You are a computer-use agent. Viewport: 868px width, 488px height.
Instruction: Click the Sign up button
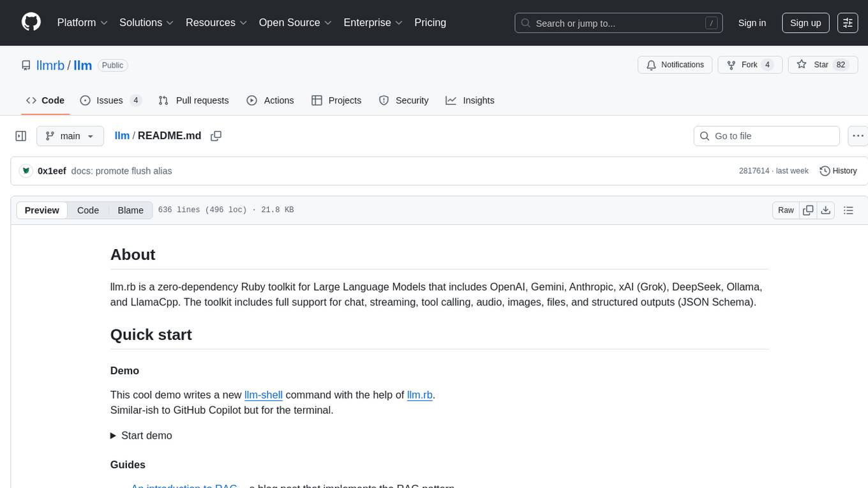[x=805, y=23]
